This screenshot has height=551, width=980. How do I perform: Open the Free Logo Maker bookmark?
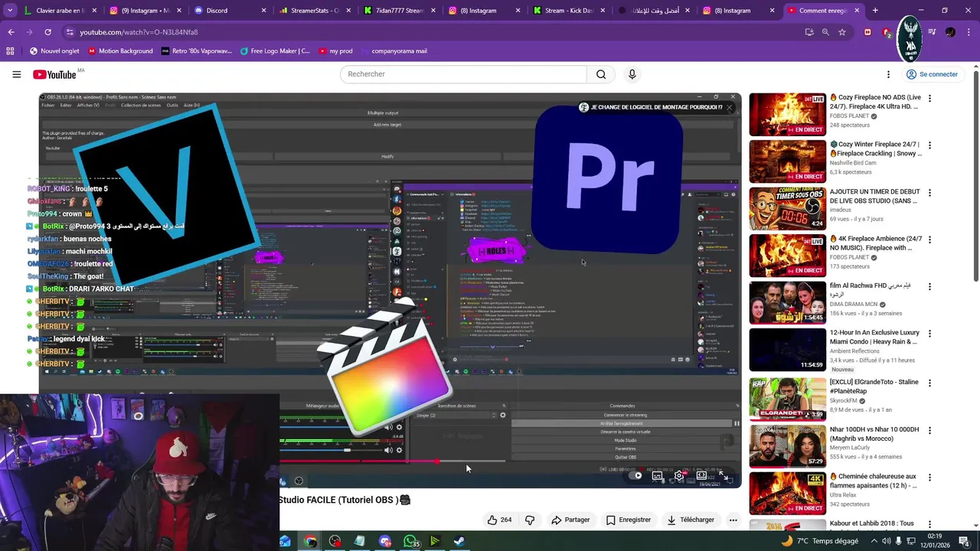click(x=275, y=51)
